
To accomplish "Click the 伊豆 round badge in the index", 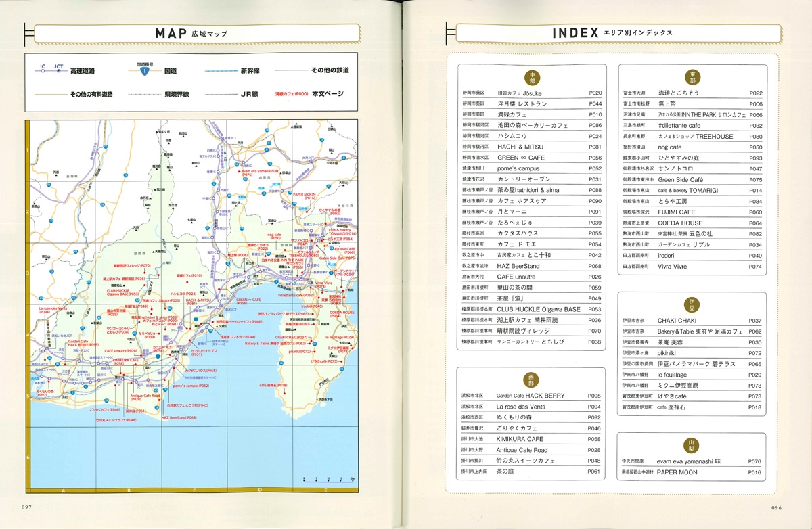I will 692,304.
